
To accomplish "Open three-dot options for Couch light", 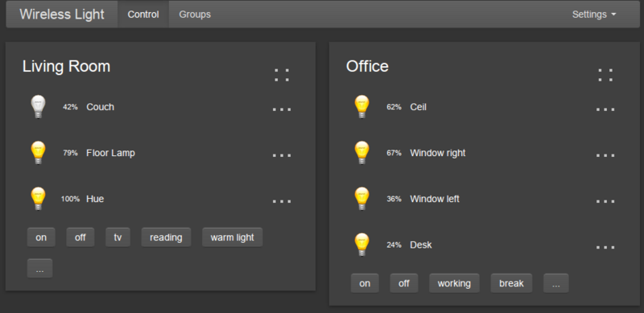I will tap(282, 109).
